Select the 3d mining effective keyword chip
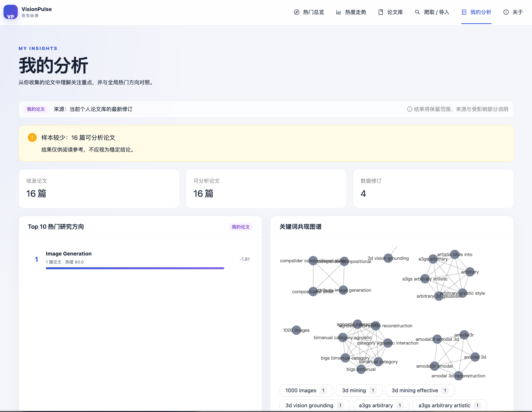 (420, 390)
